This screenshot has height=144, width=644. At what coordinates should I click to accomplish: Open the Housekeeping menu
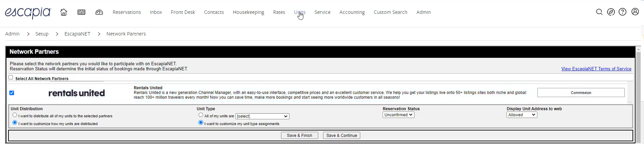pyautogui.click(x=249, y=12)
